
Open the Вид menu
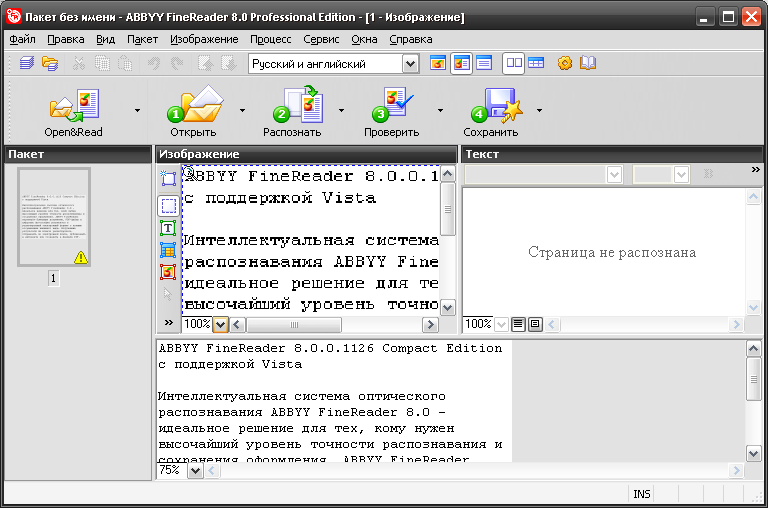tap(105, 39)
